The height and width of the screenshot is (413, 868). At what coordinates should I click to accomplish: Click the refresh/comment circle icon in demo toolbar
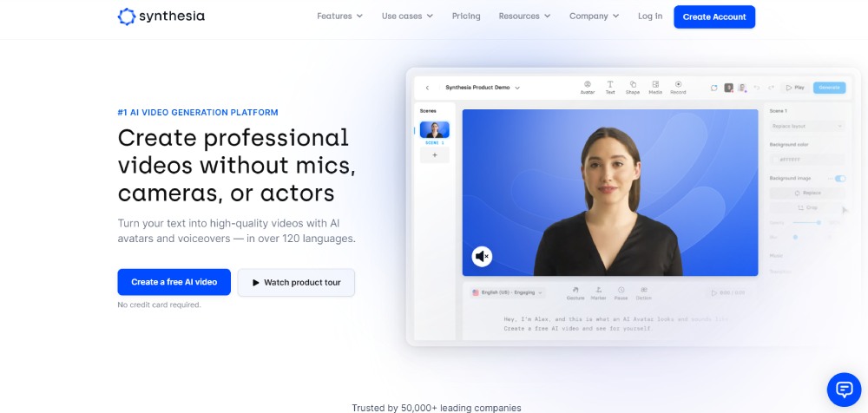pyautogui.click(x=714, y=88)
